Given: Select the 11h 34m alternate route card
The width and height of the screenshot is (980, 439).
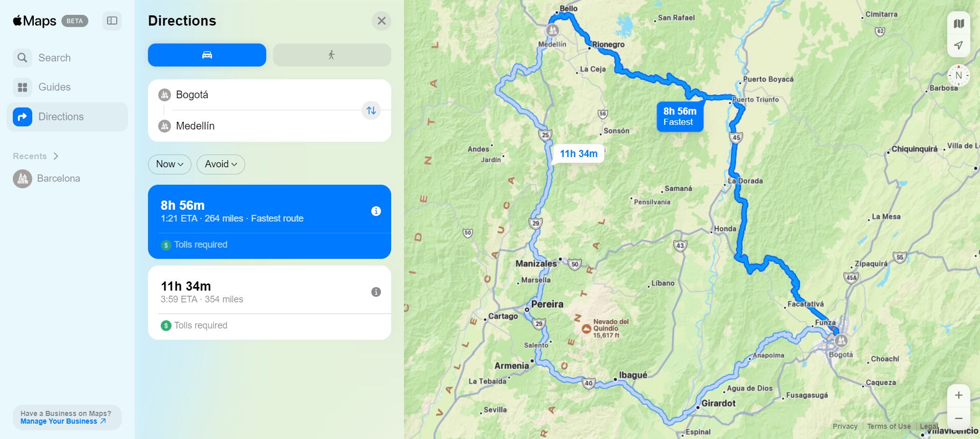Looking at the screenshot, I should coord(269,302).
